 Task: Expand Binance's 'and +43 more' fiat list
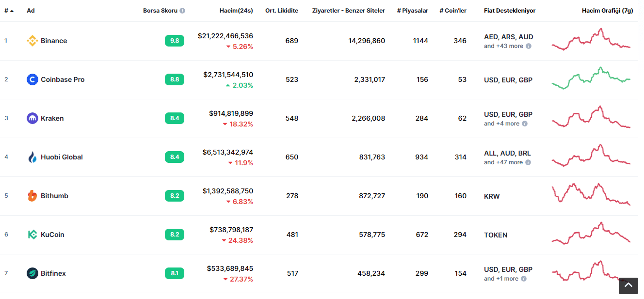[504, 46]
